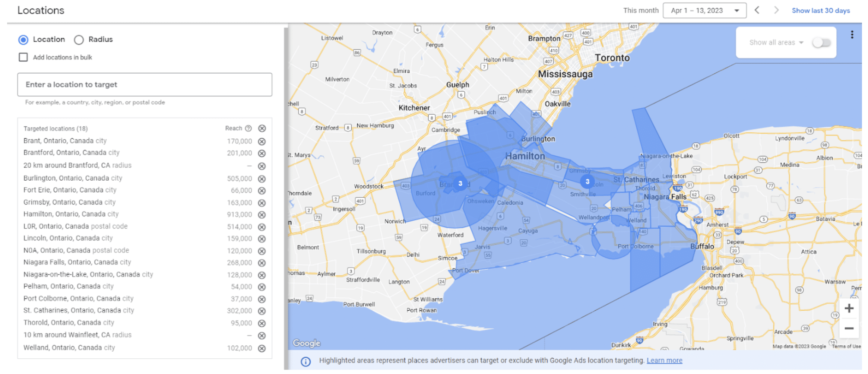
Task: Toggle the Show all areas switch
Action: (x=821, y=42)
